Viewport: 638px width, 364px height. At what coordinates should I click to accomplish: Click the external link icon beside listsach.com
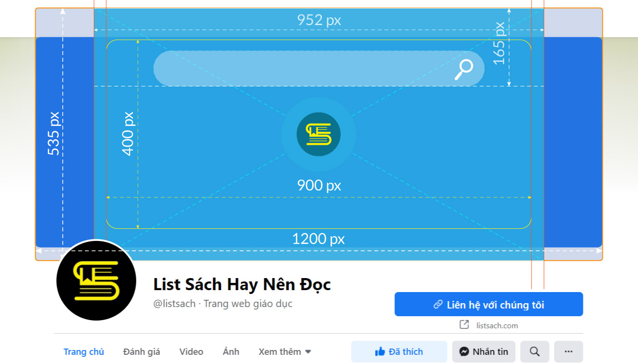point(464,325)
